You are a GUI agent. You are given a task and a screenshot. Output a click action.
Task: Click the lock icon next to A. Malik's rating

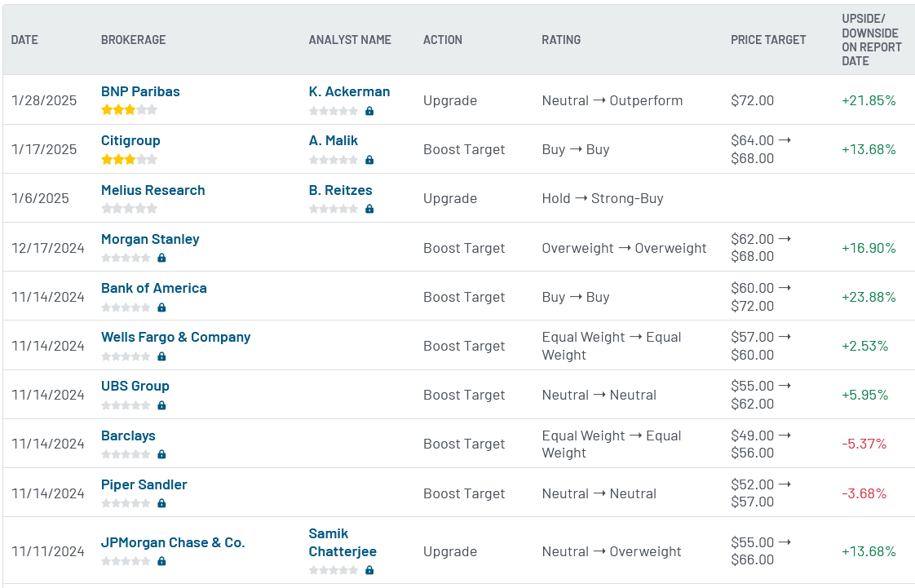tap(369, 160)
